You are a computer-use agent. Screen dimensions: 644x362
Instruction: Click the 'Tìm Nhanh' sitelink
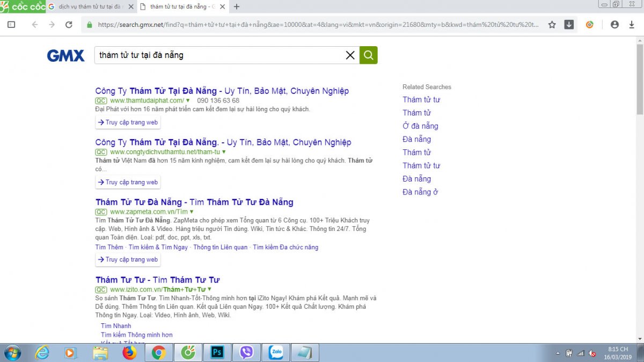coord(116,326)
